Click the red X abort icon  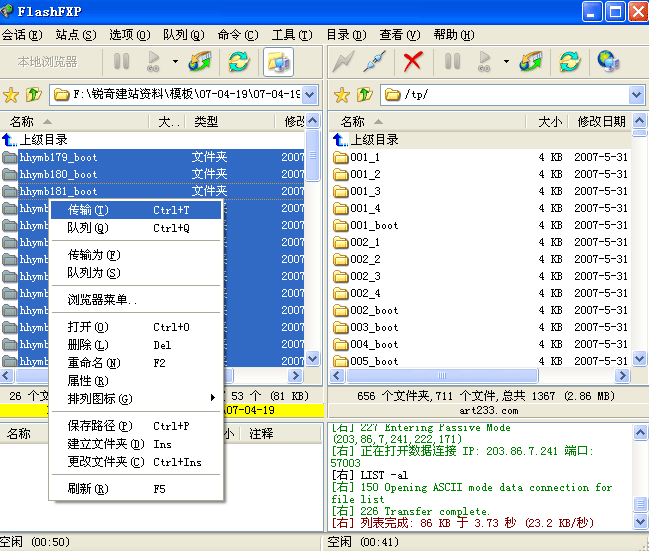pyautogui.click(x=413, y=62)
